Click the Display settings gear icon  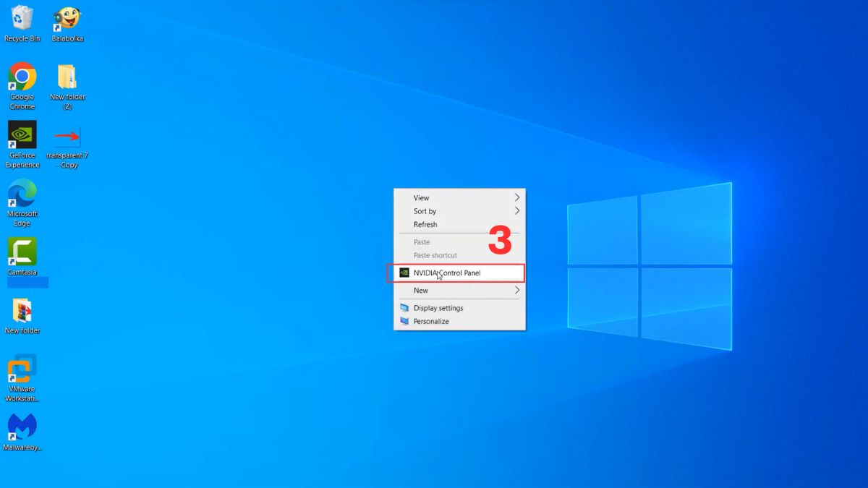(404, 307)
